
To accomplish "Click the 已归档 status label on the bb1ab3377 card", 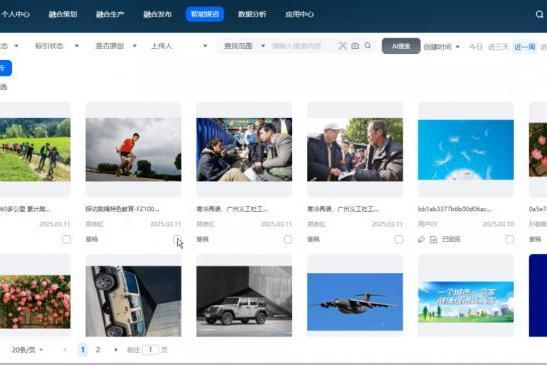I will [x=451, y=239].
